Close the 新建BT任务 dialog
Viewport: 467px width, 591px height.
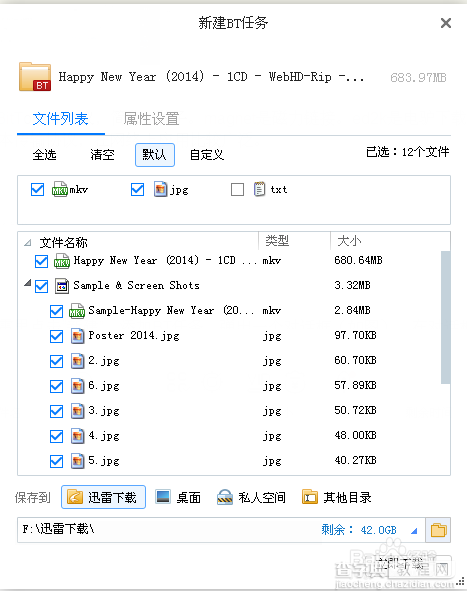[446, 23]
